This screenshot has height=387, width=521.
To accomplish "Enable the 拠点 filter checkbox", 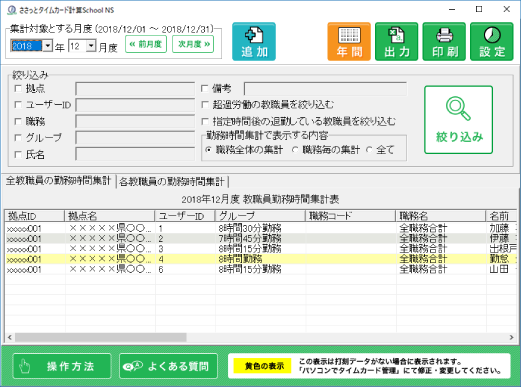I will click(18, 89).
